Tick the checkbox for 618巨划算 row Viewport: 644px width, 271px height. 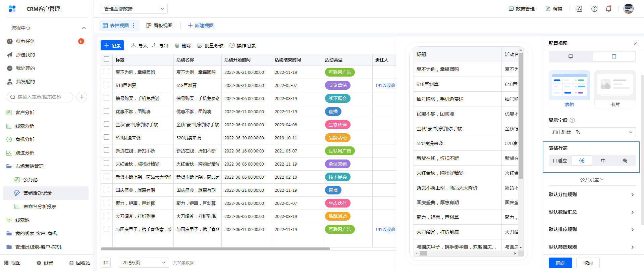pyautogui.click(x=106, y=85)
